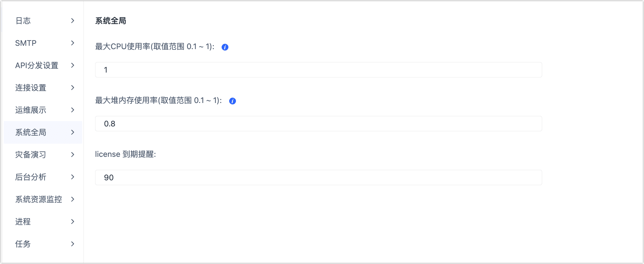Click the 最大CPU使用率 input field
Viewport: 644px width, 264px height.
(318, 70)
